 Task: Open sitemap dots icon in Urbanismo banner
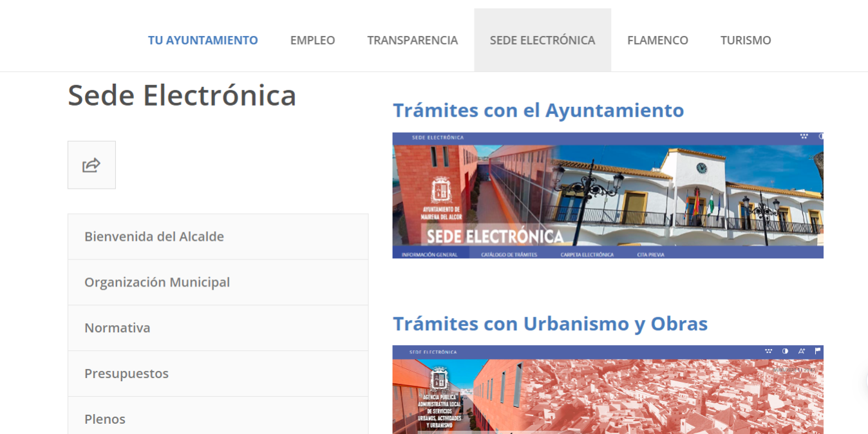tap(768, 351)
